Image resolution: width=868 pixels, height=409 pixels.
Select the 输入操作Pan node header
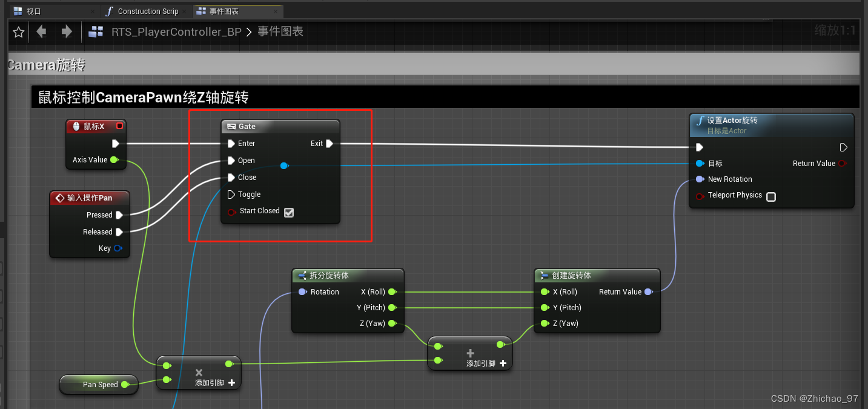(x=90, y=198)
